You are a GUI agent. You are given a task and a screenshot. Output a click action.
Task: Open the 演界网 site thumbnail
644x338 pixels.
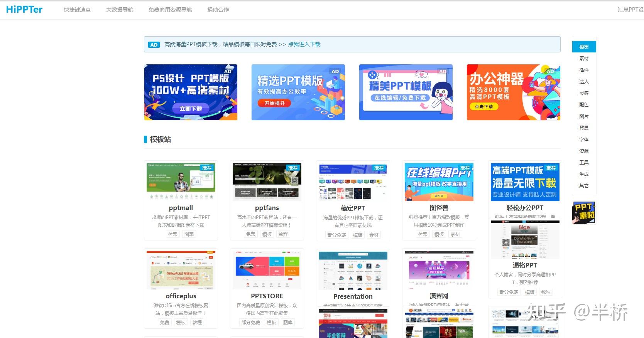click(x=439, y=270)
